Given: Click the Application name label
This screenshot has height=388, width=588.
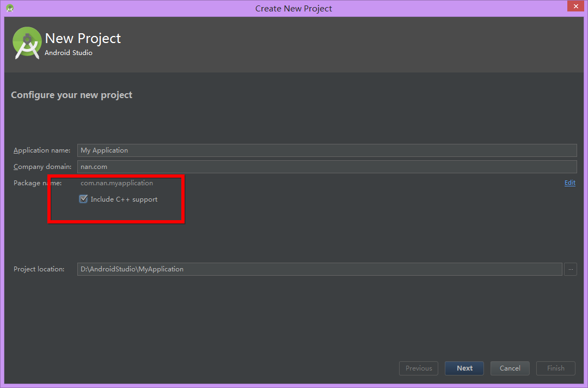Looking at the screenshot, I should (x=42, y=150).
